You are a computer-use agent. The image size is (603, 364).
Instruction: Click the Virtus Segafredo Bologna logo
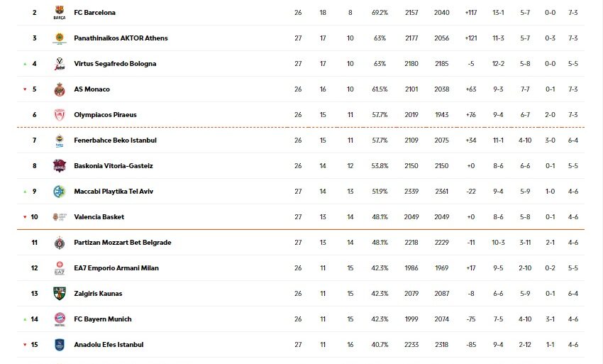coord(60,64)
